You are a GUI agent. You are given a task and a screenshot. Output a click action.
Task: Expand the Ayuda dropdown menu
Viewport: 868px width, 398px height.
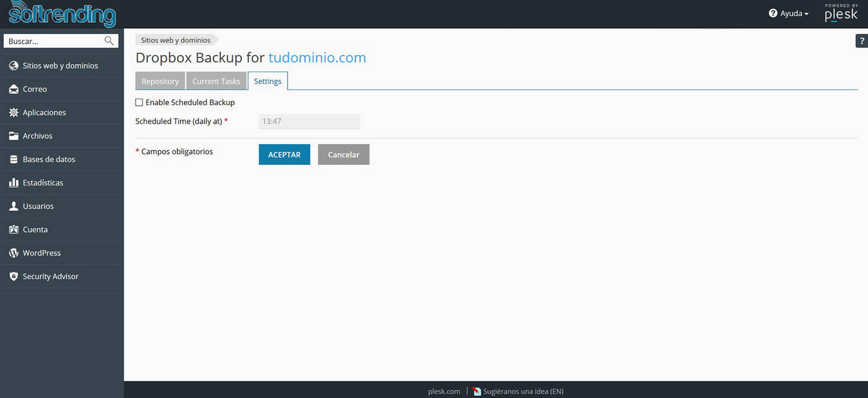(788, 13)
